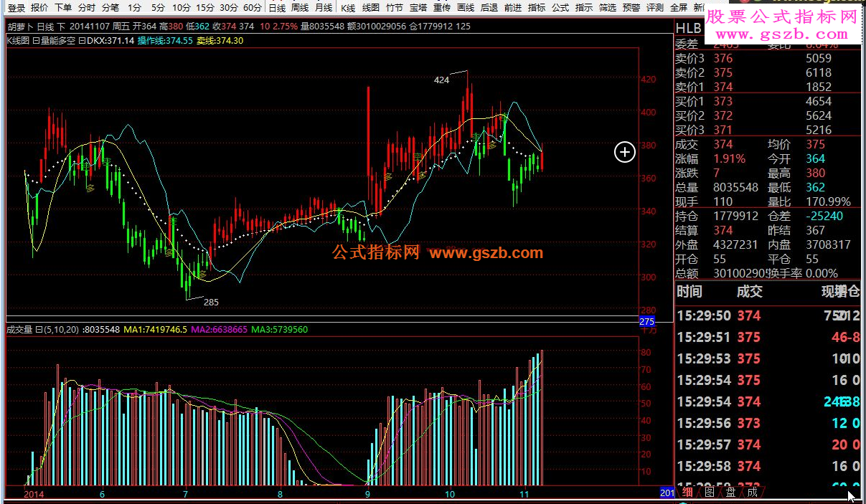The height and width of the screenshot is (504, 866).
Task: Toggle 全屏 full screen mode
Action: [x=679, y=8]
